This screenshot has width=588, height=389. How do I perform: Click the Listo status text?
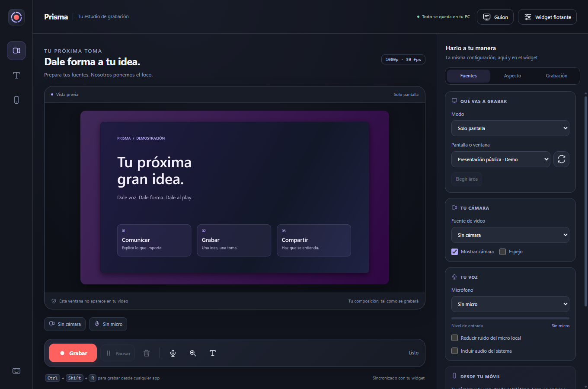pos(413,353)
